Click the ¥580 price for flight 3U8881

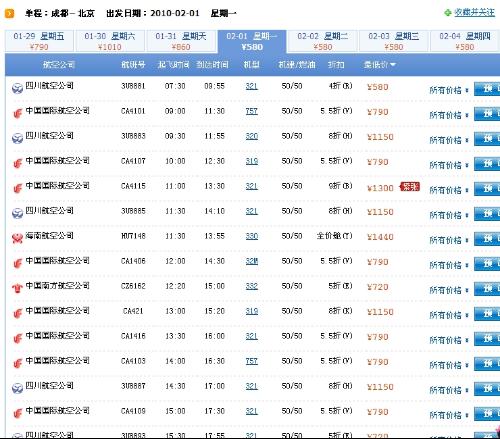[377, 87]
